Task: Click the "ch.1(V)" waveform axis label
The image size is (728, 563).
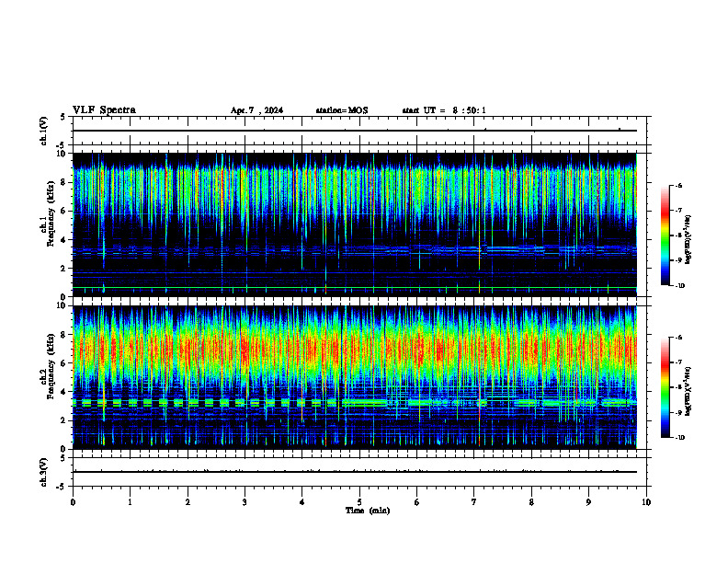Action: click(x=44, y=131)
